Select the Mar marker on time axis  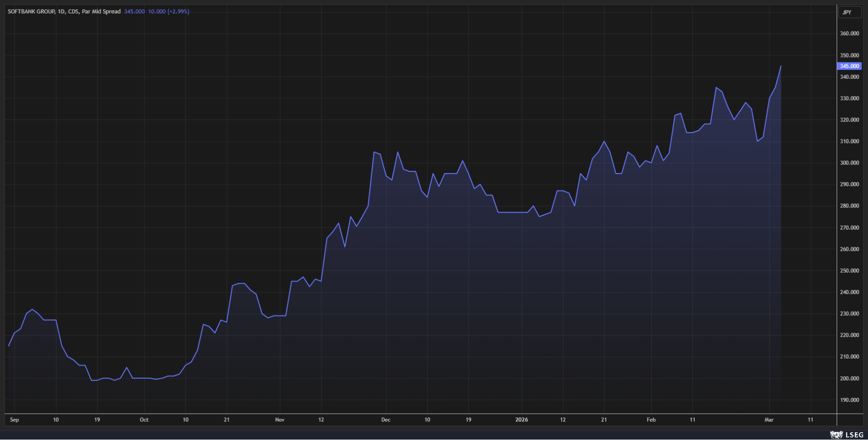click(769, 420)
